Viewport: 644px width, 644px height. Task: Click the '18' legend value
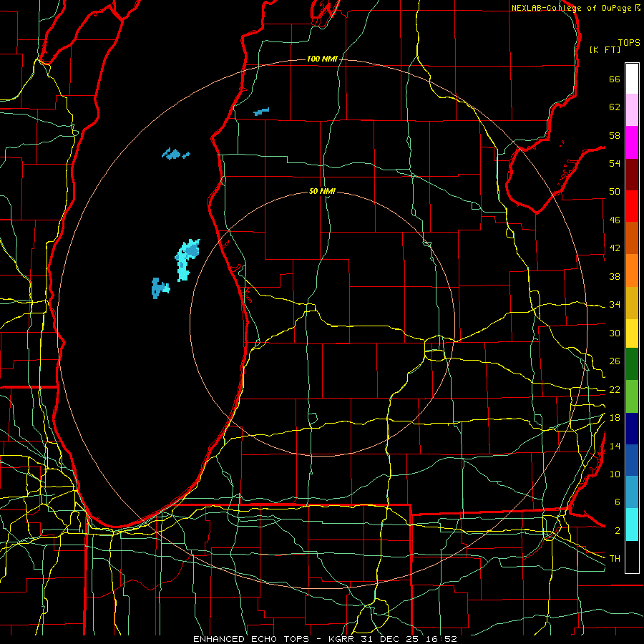615,418
